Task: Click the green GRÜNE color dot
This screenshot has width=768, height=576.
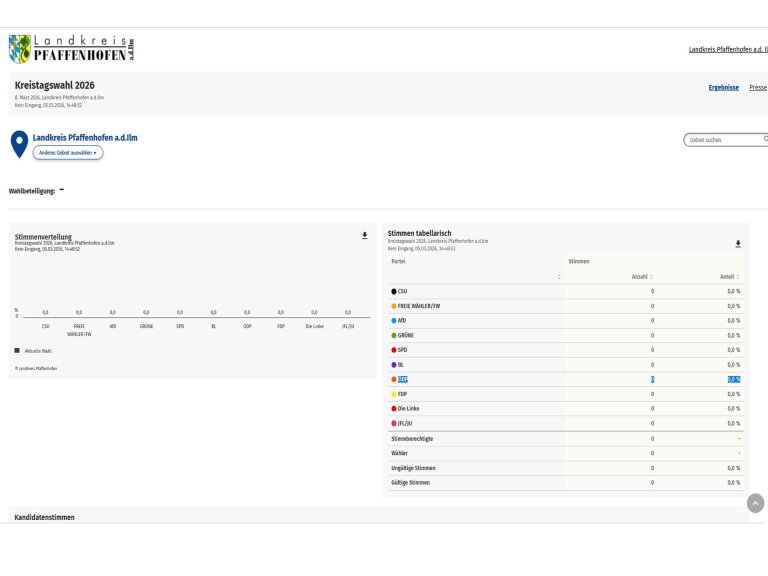Action: tap(394, 335)
